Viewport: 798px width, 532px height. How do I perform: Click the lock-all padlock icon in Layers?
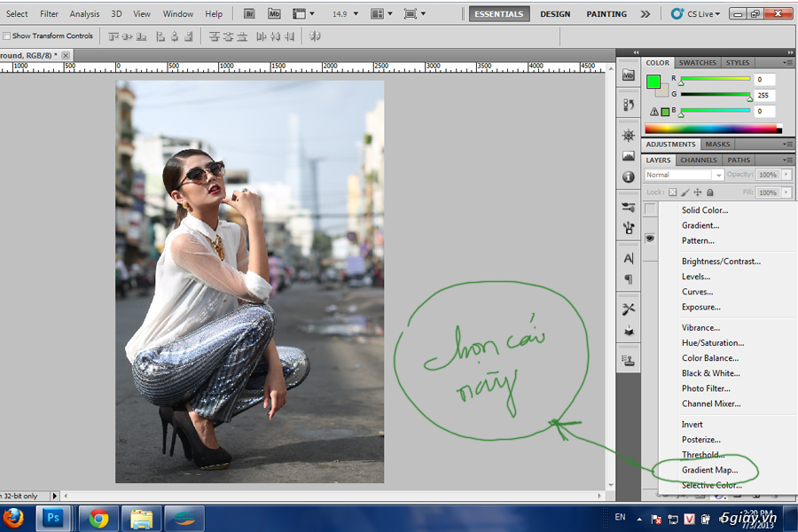tap(710, 192)
